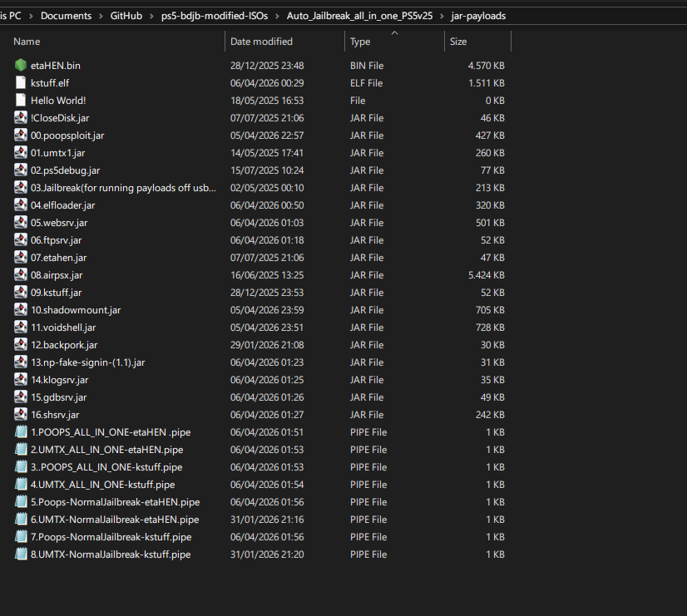Click the 01.umtx1.jar Java icon
687x616 pixels.
click(x=21, y=153)
